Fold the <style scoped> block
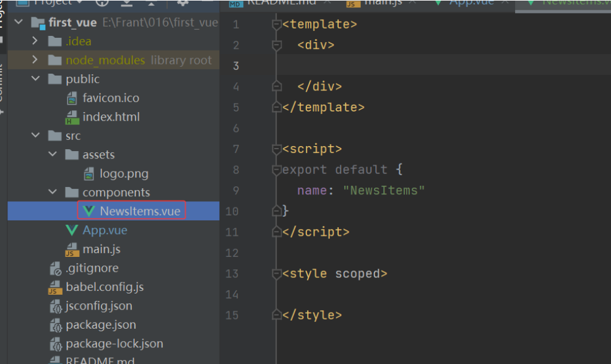Image resolution: width=611 pixels, height=364 pixels. (x=277, y=274)
